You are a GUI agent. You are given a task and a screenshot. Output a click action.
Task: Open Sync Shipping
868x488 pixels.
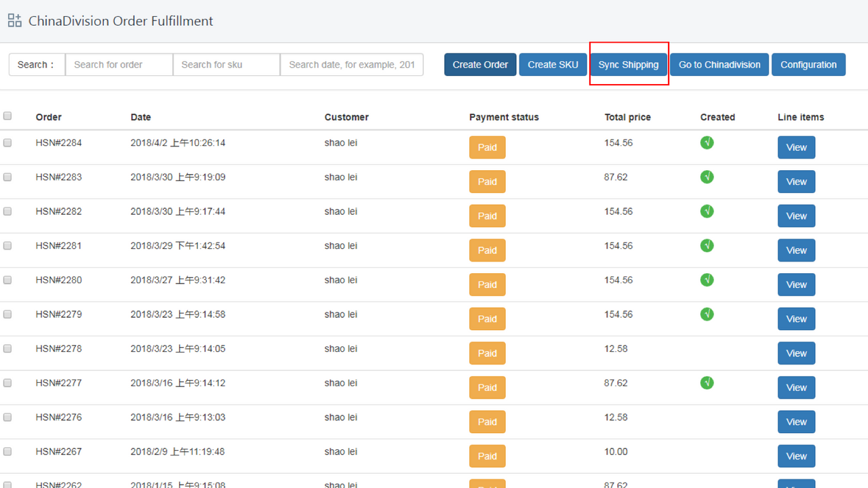pos(629,64)
